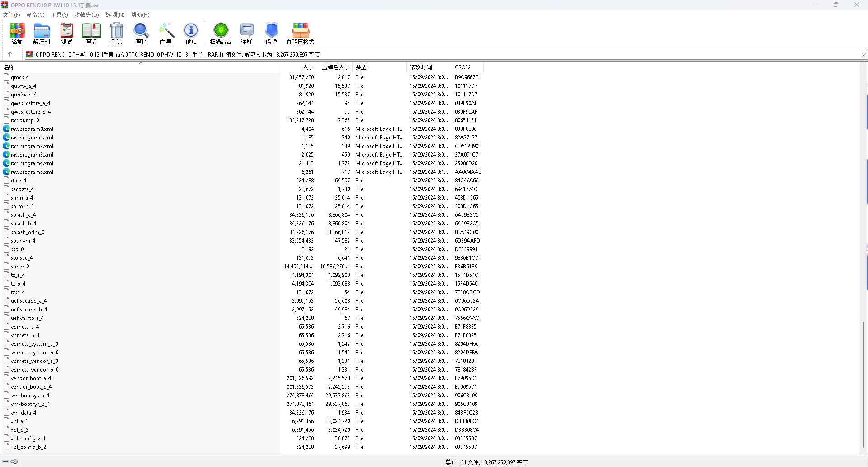Image resolution: width=868 pixels, height=467 pixels.
Task: Click CRC32 value AA0C4AAE
Action: [467, 172]
